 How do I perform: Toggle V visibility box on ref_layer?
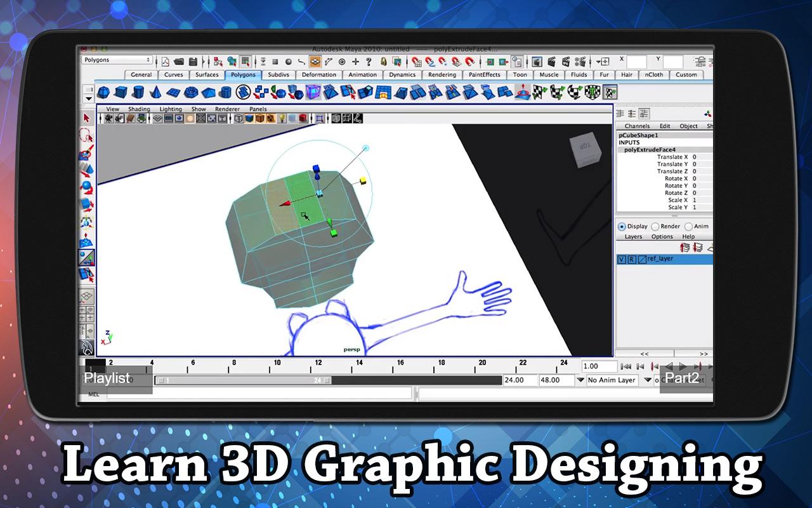[x=622, y=259]
